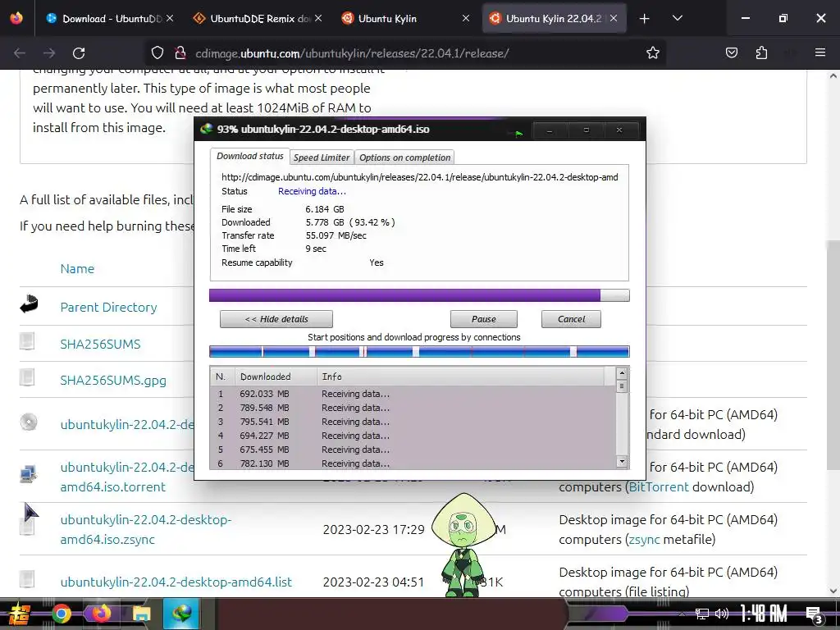This screenshot has height=630, width=840.
Task: Bookmark this page with the star icon
Action: click(652, 52)
